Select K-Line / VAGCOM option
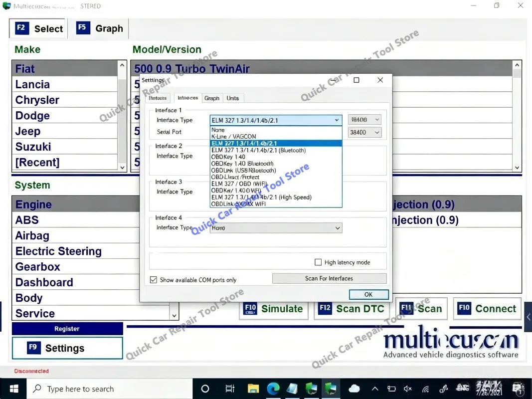 pyautogui.click(x=276, y=136)
